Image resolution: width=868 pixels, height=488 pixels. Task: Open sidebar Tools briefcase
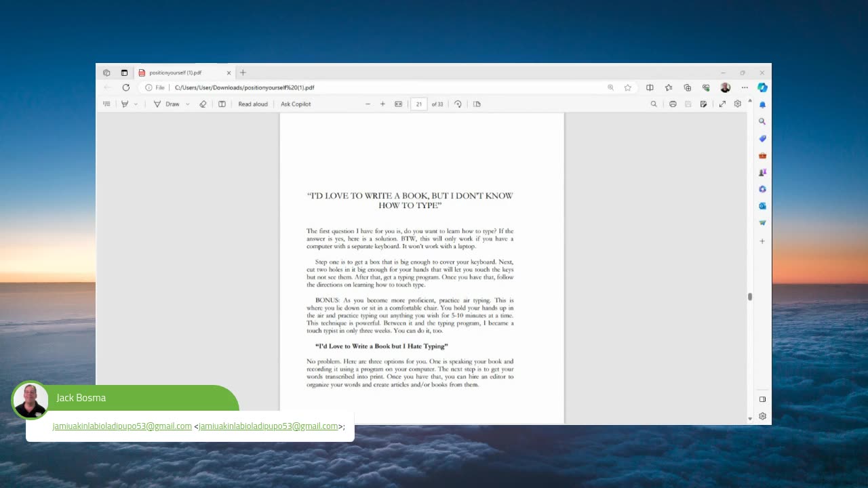point(762,155)
